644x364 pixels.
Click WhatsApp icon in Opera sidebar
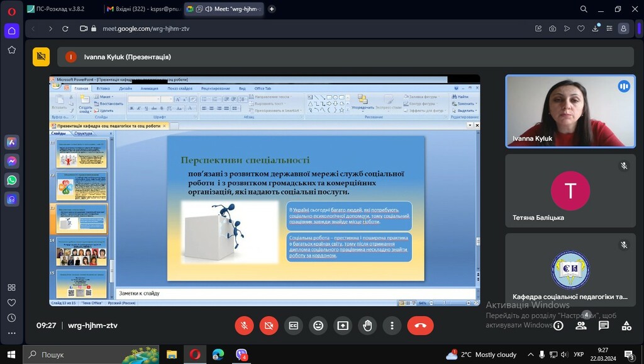click(x=11, y=180)
